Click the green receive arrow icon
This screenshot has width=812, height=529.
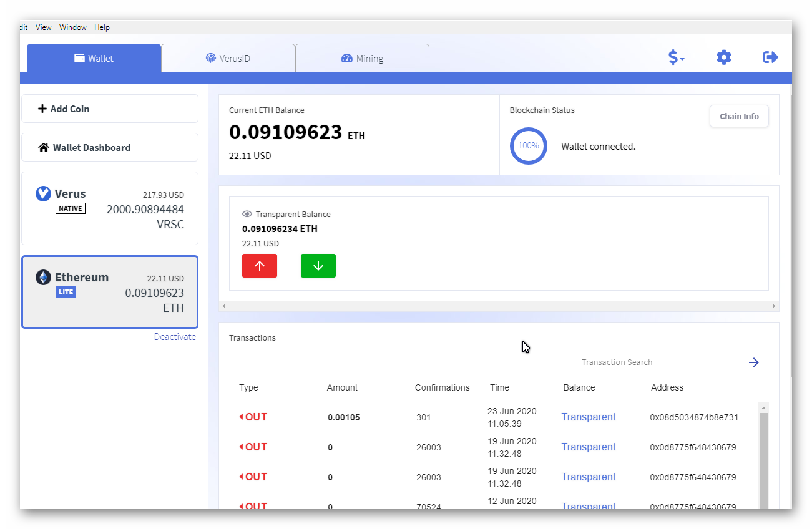pyautogui.click(x=318, y=265)
